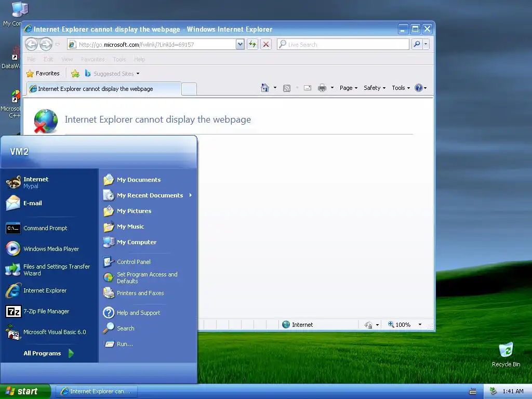Click the Live Search magnifier button
This screenshot has height=399, width=532.
(417, 44)
